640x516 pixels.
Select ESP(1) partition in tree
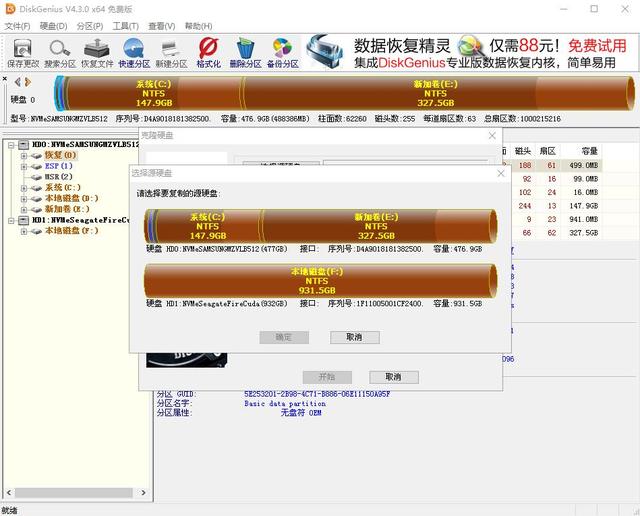(x=58, y=166)
